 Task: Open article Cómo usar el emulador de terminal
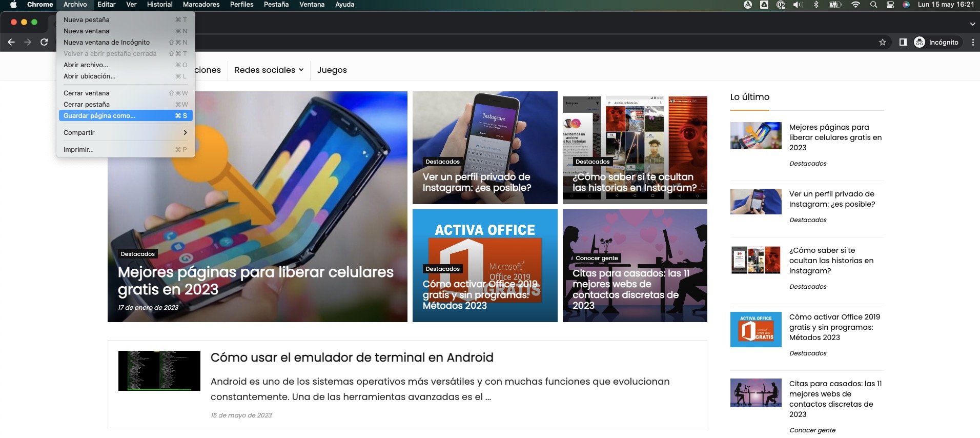[x=352, y=357]
